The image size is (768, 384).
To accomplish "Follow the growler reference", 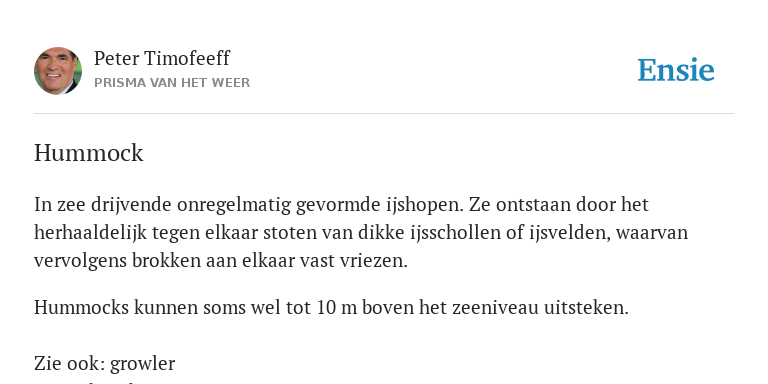I will click(143, 364).
